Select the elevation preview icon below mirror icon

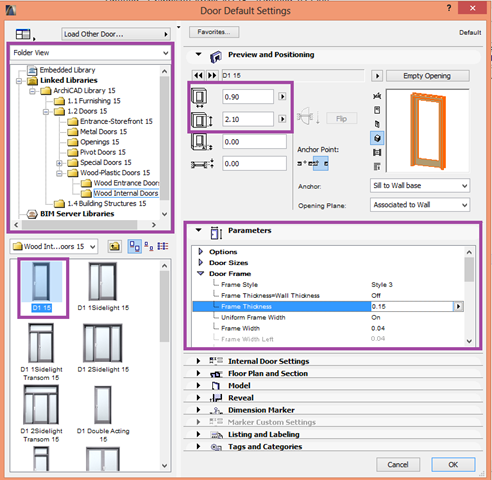click(x=377, y=110)
